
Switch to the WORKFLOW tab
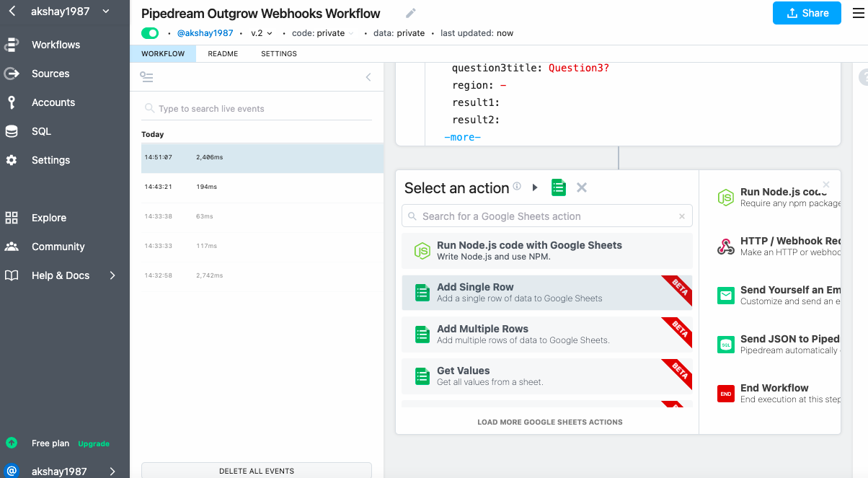(163, 54)
